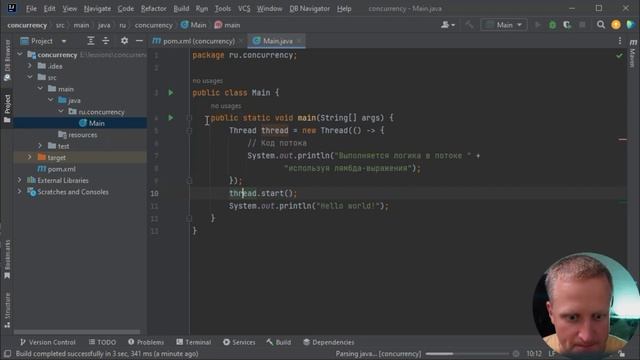Click run gutter icon next to class Main
Screen dimensions: 640x360
[171, 93]
